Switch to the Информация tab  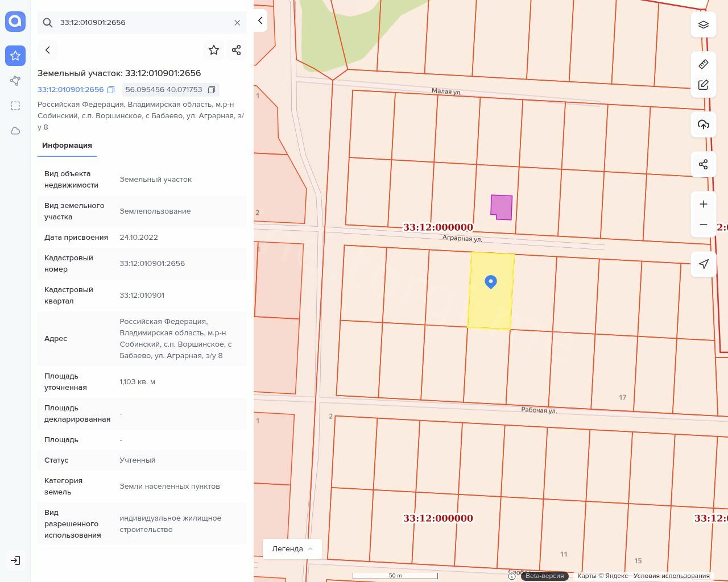tap(67, 145)
